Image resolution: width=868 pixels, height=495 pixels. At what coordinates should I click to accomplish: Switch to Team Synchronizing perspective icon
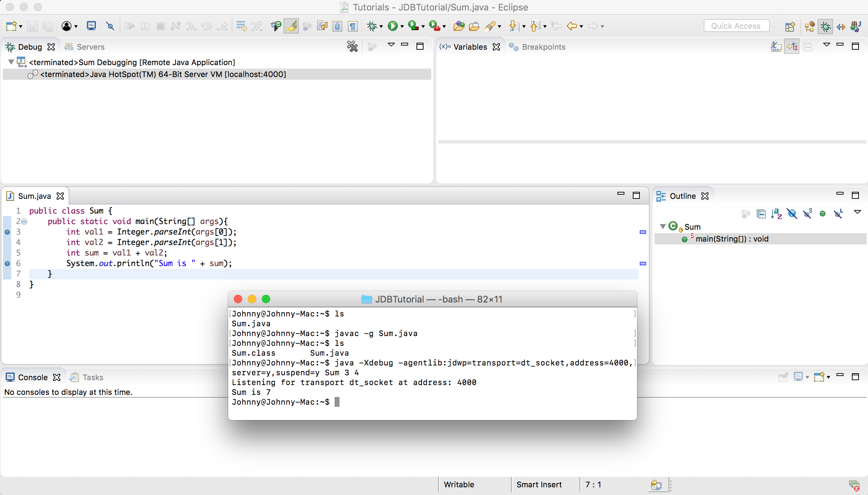click(841, 26)
